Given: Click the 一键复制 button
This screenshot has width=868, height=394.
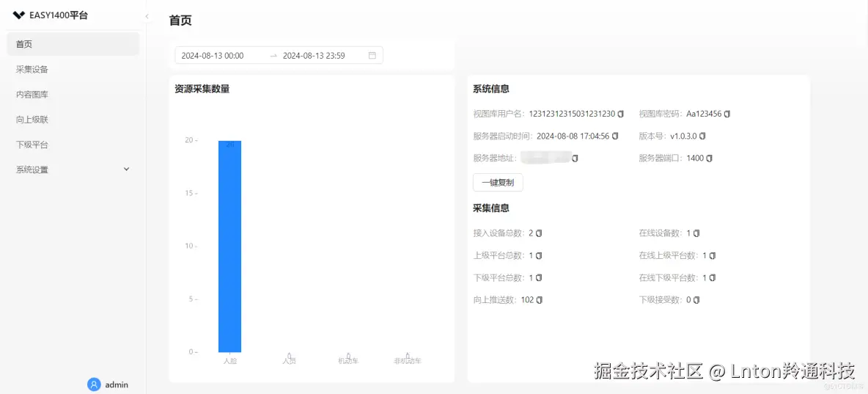Looking at the screenshot, I should (x=498, y=182).
